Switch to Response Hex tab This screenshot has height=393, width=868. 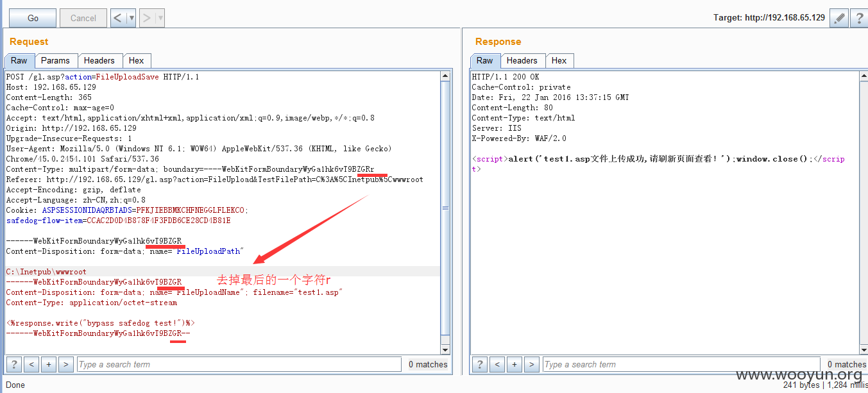[x=559, y=60]
